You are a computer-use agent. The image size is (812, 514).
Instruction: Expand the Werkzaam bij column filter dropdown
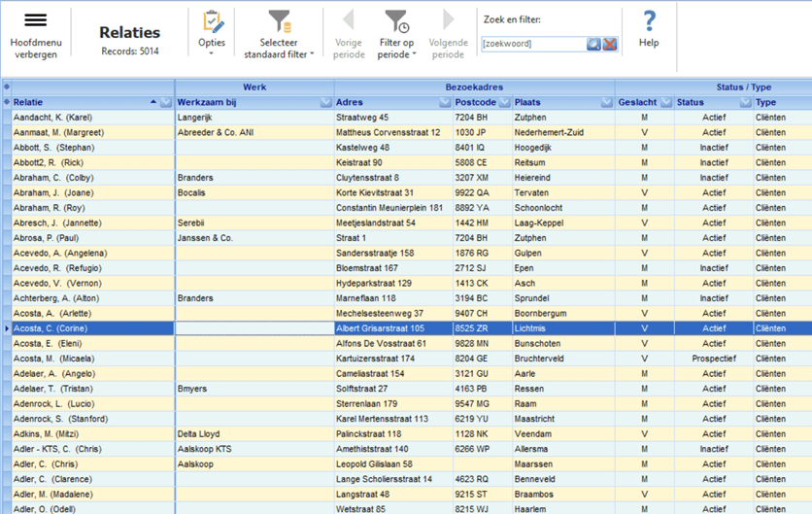click(x=325, y=102)
